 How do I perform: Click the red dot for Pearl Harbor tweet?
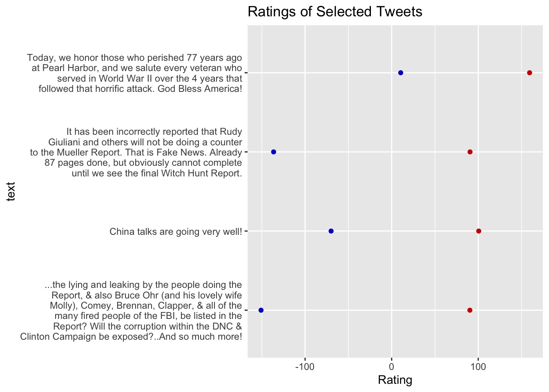click(x=529, y=73)
